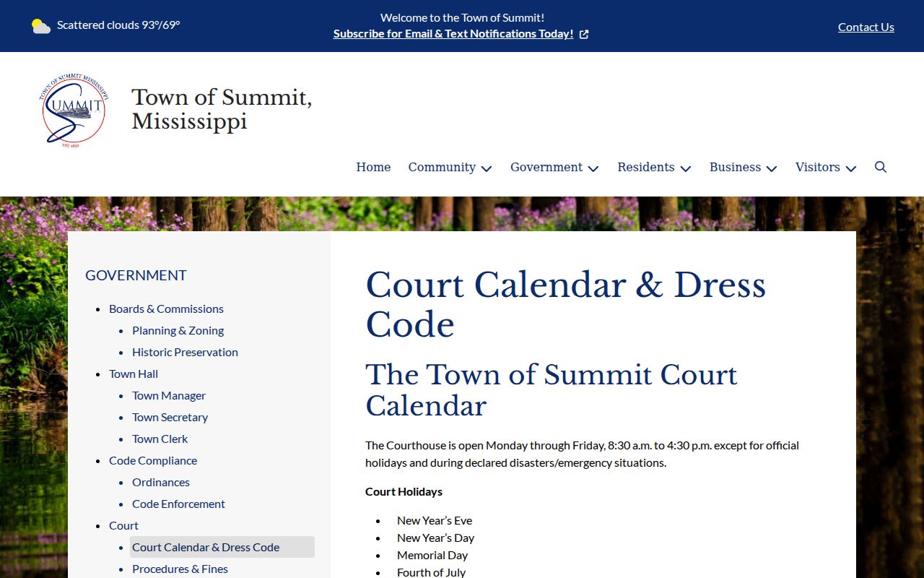Open Code Compliance sidebar link
The image size is (924, 578).
pyautogui.click(x=153, y=460)
